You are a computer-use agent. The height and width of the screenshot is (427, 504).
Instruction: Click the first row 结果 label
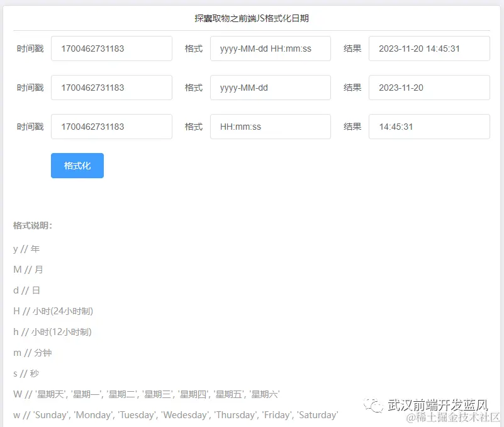click(x=352, y=48)
